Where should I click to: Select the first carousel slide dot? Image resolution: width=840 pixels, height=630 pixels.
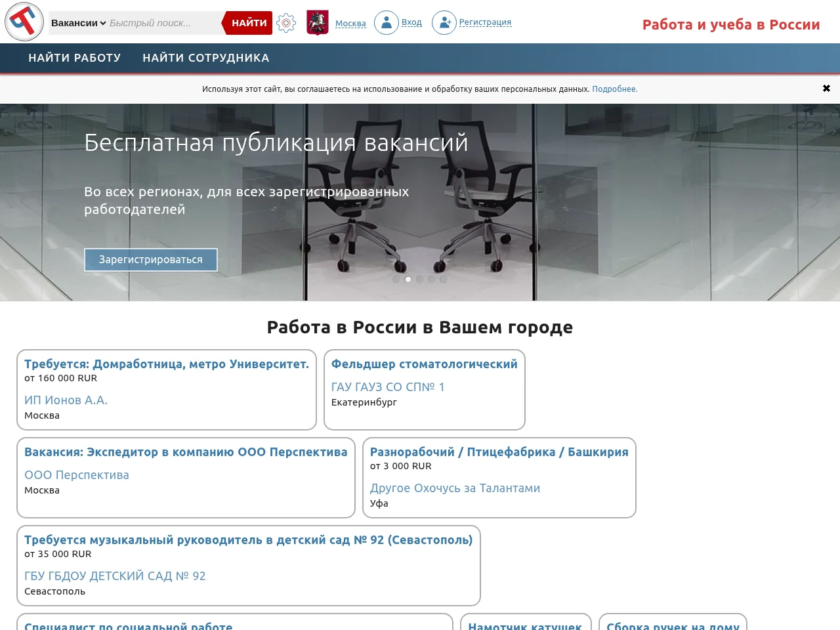[396, 280]
